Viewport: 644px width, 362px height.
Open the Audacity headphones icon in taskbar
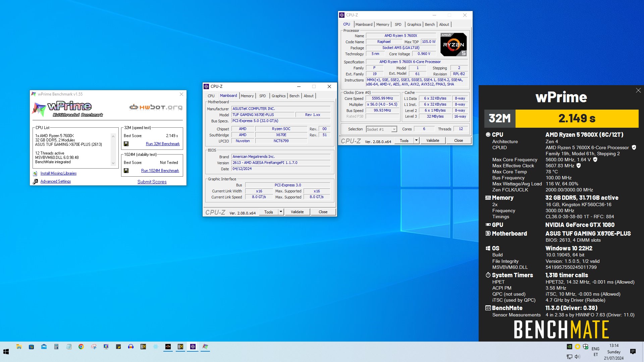click(x=131, y=347)
